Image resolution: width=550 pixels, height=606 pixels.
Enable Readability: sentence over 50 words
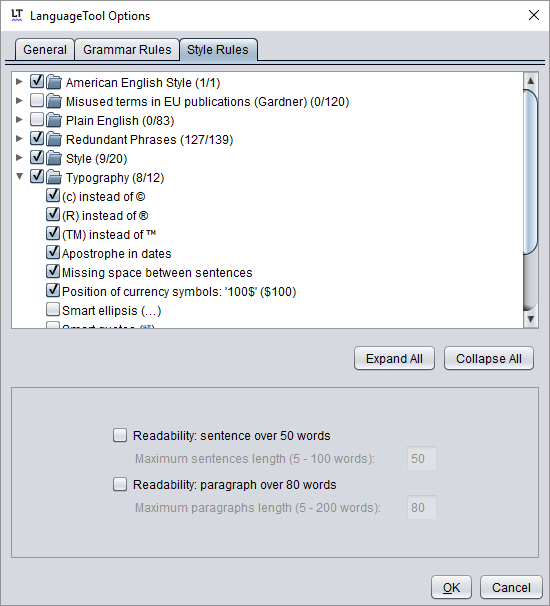tap(120, 435)
